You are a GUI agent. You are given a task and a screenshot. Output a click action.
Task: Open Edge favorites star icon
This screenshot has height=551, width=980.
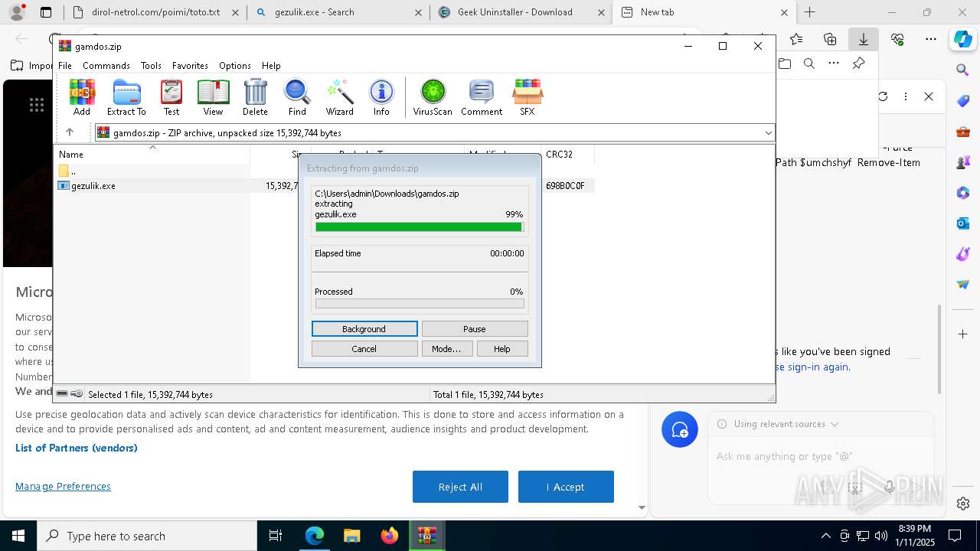point(796,39)
